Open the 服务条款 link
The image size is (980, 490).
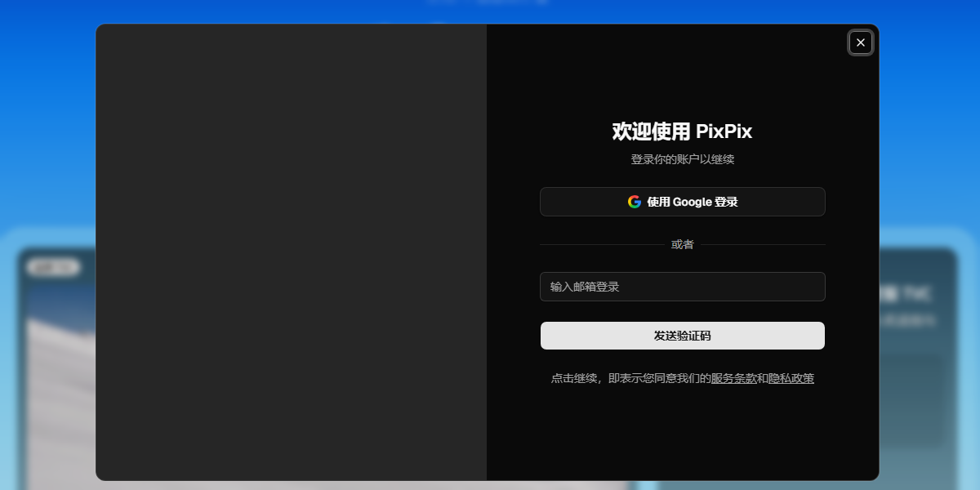(733, 378)
